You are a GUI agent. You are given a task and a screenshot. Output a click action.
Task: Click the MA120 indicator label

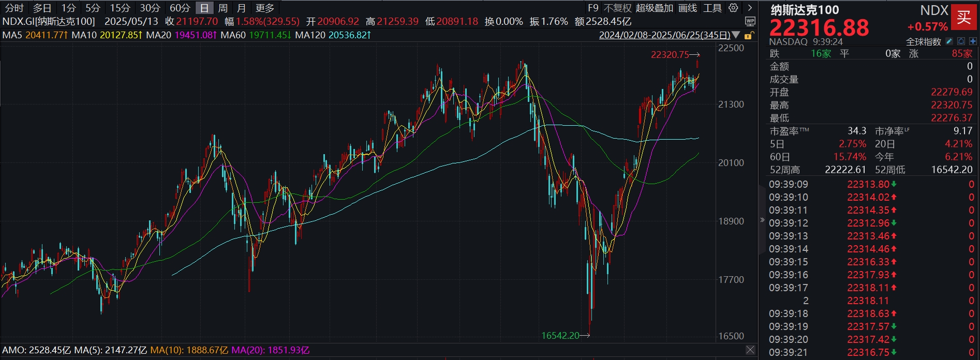[310, 35]
